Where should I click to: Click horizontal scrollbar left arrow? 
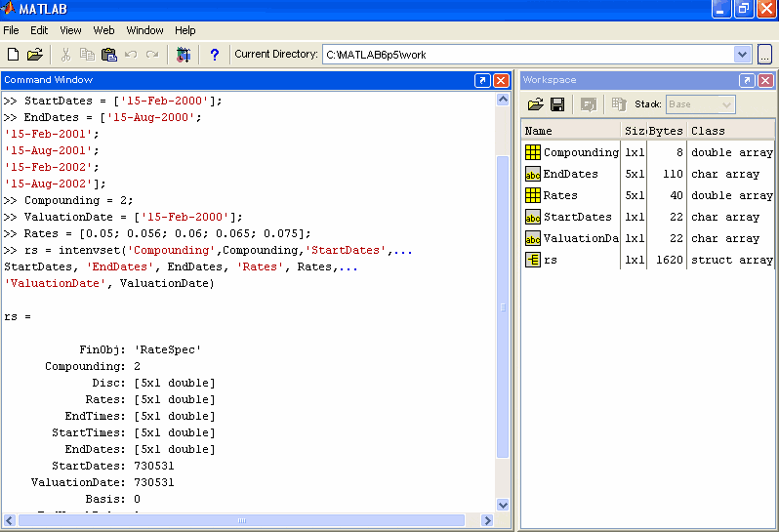[10, 520]
